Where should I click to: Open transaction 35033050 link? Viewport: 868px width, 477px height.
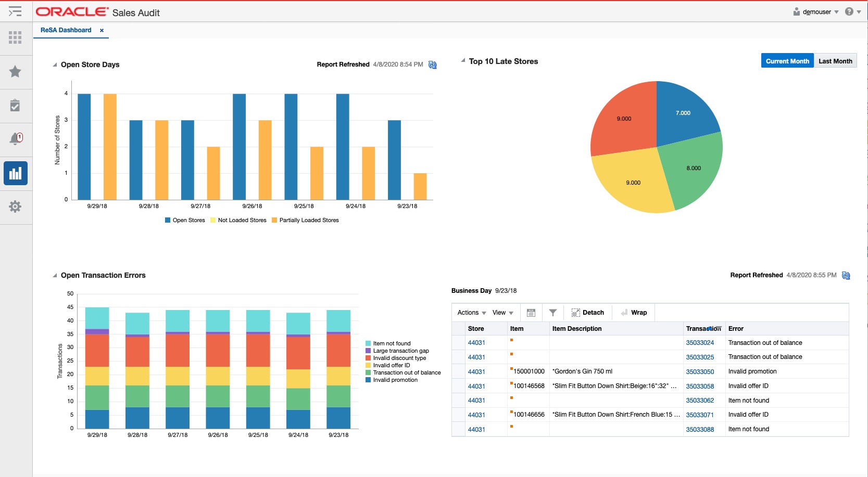coord(700,371)
